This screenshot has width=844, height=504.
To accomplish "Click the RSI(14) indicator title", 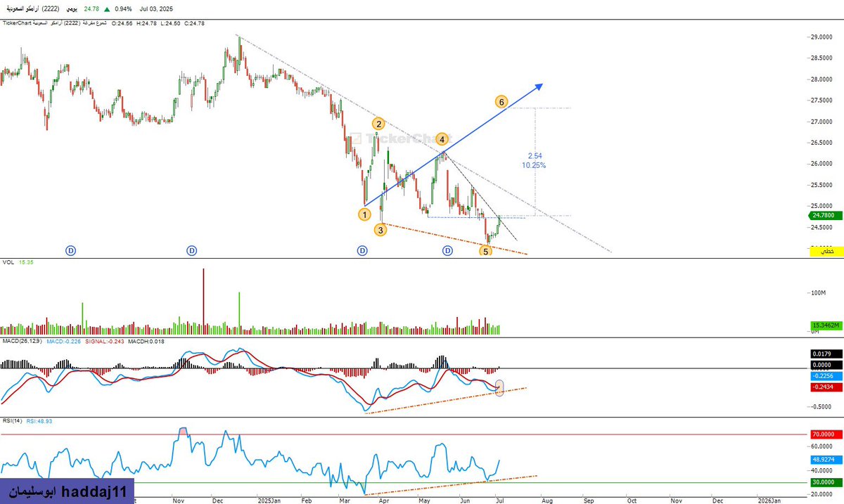I will (x=11, y=421).
